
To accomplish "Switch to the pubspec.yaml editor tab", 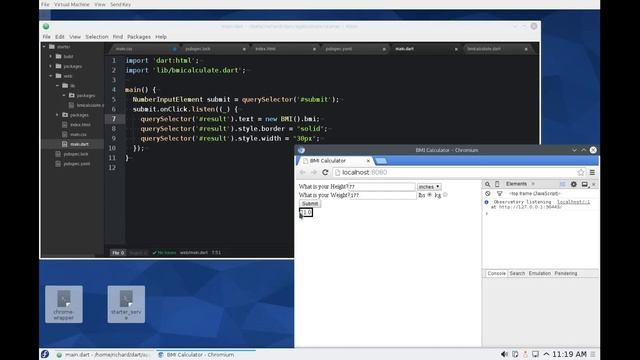I will click(x=354, y=49).
